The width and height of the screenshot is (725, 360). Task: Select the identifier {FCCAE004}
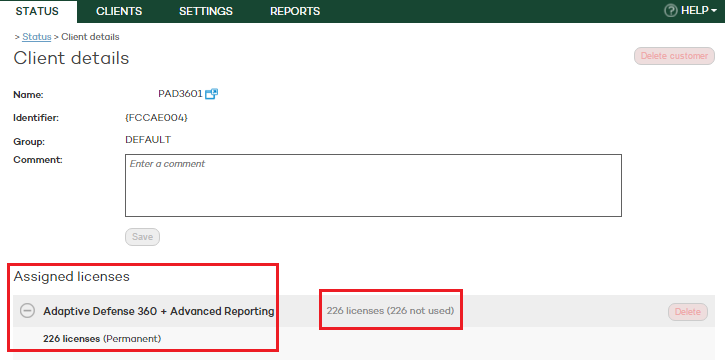click(x=156, y=118)
